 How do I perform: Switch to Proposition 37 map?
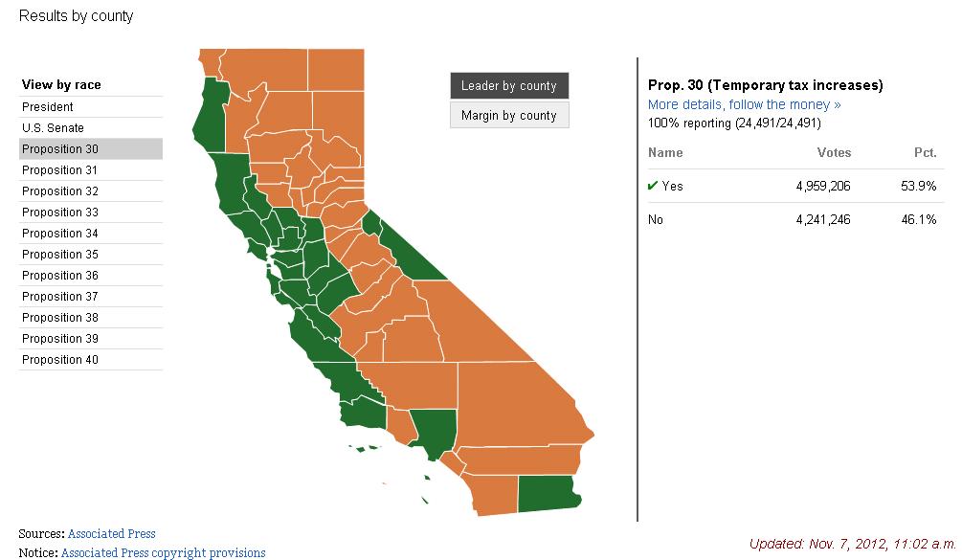click(x=60, y=297)
